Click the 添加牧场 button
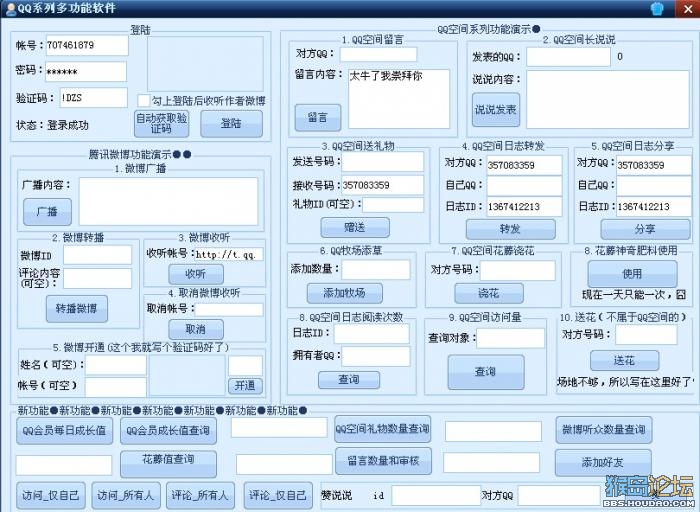700x512 pixels. [x=345, y=293]
